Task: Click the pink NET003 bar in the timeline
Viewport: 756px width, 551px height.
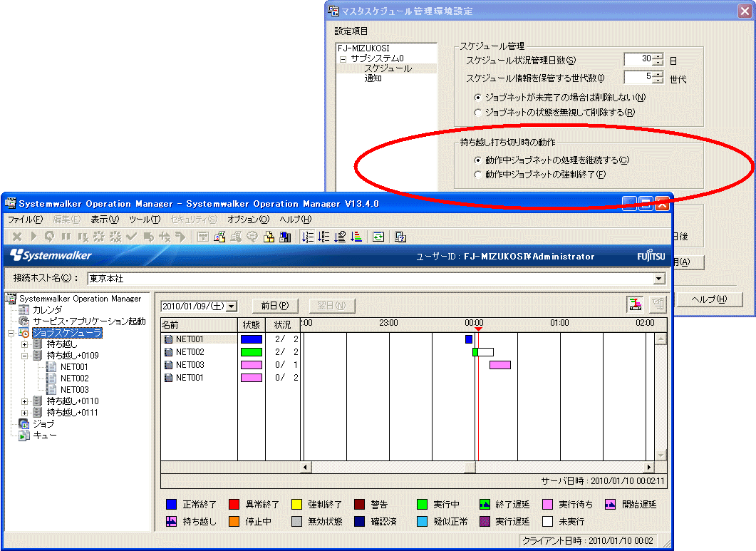Action: tap(500, 365)
